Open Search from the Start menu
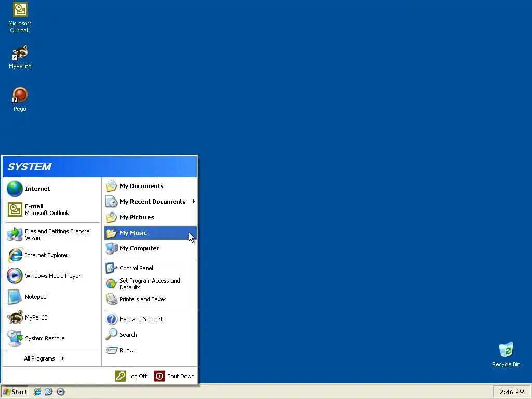The width and height of the screenshot is (532, 399). [150, 335]
